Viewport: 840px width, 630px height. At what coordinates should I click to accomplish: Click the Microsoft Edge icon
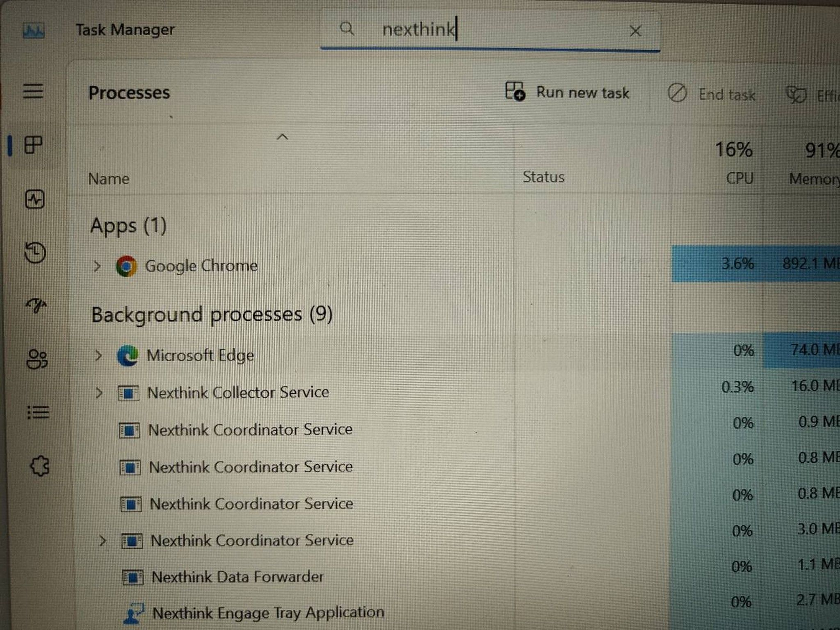point(128,356)
